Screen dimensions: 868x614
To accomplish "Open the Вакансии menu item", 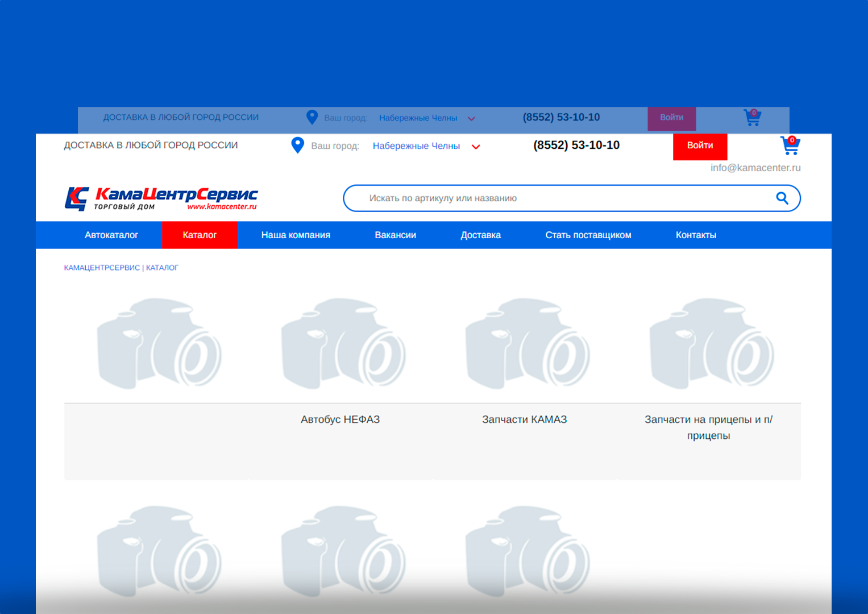I will click(395, 235).
